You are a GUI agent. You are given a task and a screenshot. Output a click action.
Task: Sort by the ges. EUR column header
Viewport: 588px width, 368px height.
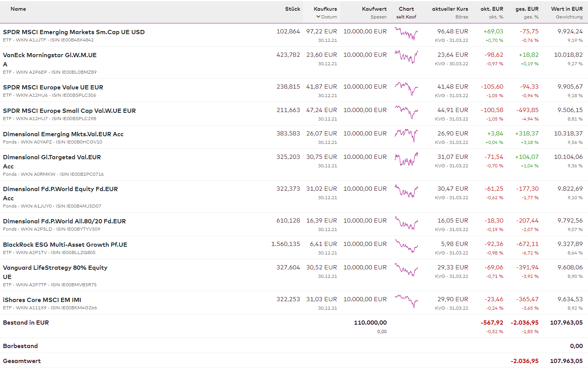point(527,9)
